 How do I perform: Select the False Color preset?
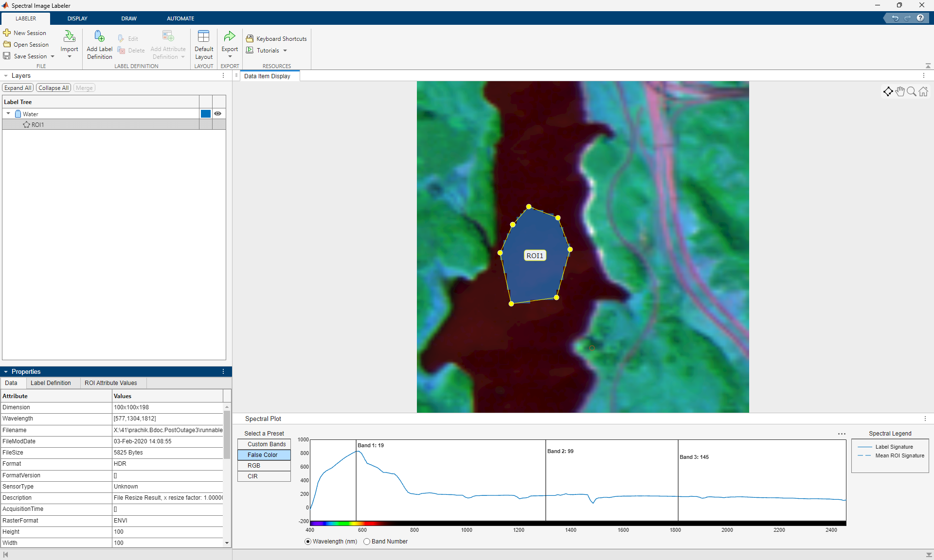264,455
